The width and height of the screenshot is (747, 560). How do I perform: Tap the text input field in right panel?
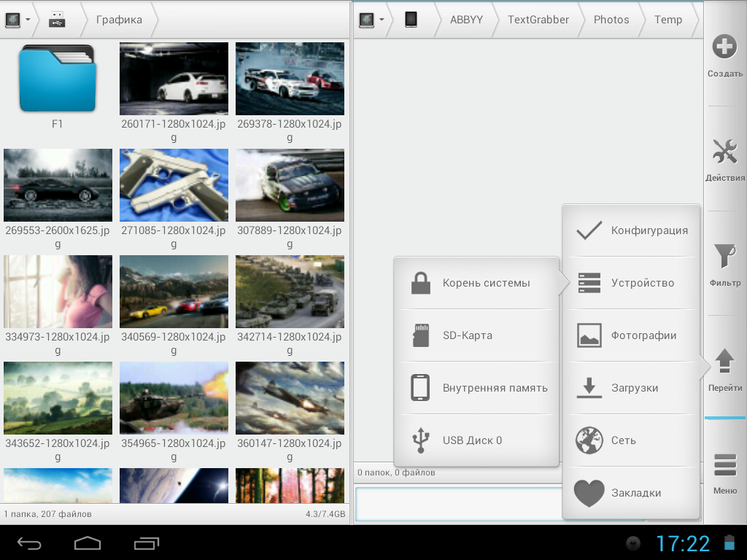pyautogui.click(x=459, y=503)
